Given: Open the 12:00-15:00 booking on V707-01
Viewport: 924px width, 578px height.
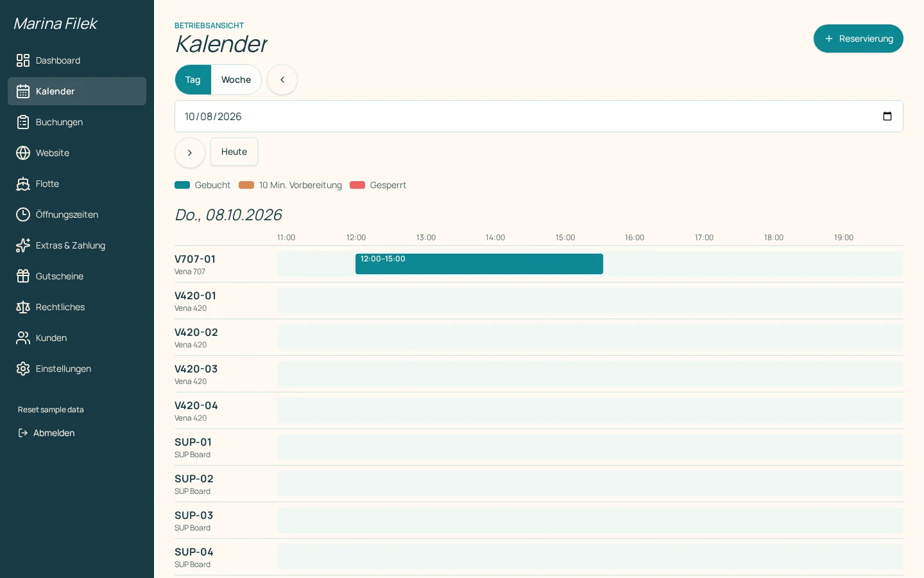Looking at the screenshot, I should click(x=479, y=264).
